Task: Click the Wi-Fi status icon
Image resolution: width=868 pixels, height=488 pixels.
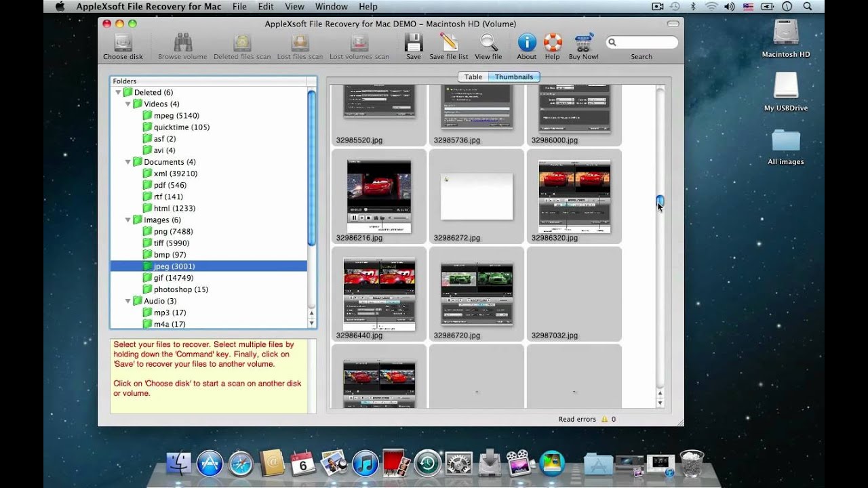Action: (711, 6)
